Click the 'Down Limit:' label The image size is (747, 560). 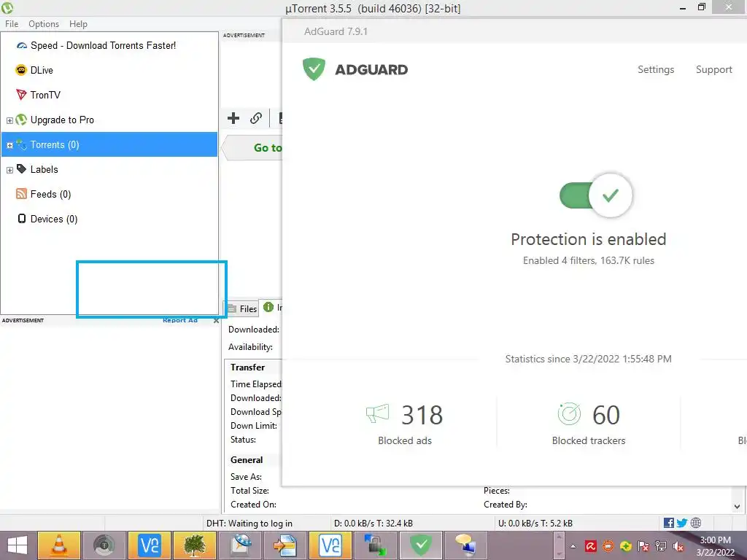click(254, 426)
